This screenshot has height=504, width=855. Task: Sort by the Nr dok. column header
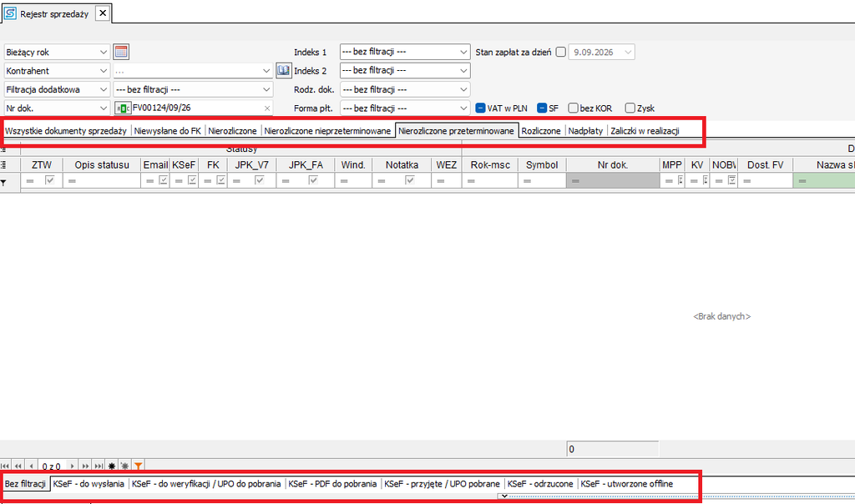pyautogui.click(x=612, y=164)
